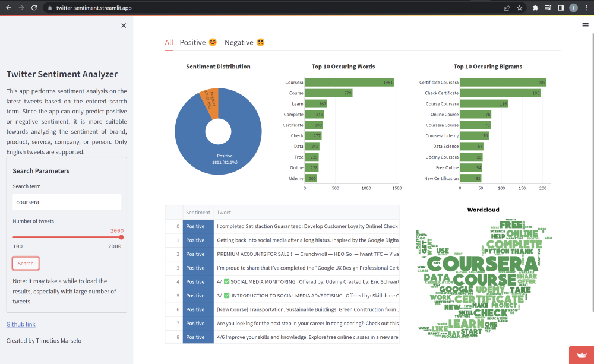Open Chrome's three-dot menu
The width and height of the screenshot is (594, 364).
coord(586,8)
